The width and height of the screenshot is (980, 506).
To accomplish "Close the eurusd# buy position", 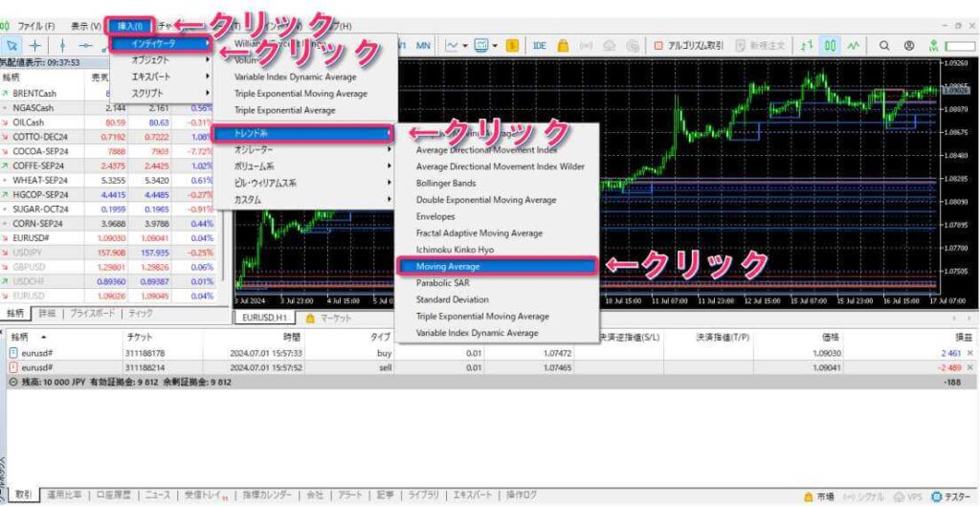I will (969, 353).
